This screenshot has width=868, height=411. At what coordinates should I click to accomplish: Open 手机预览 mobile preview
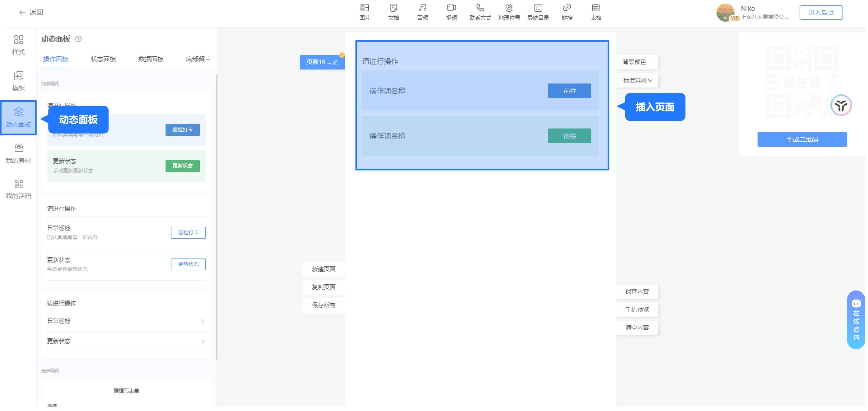pos(637,310)
